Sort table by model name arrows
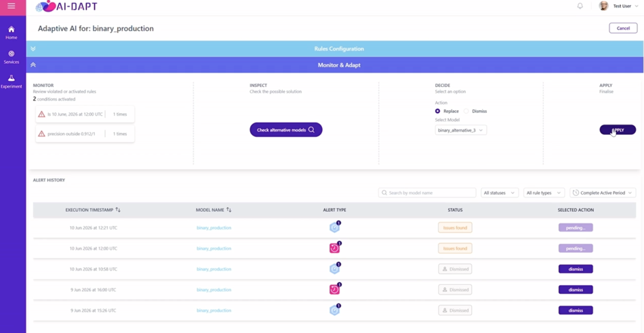 point(229,210)
